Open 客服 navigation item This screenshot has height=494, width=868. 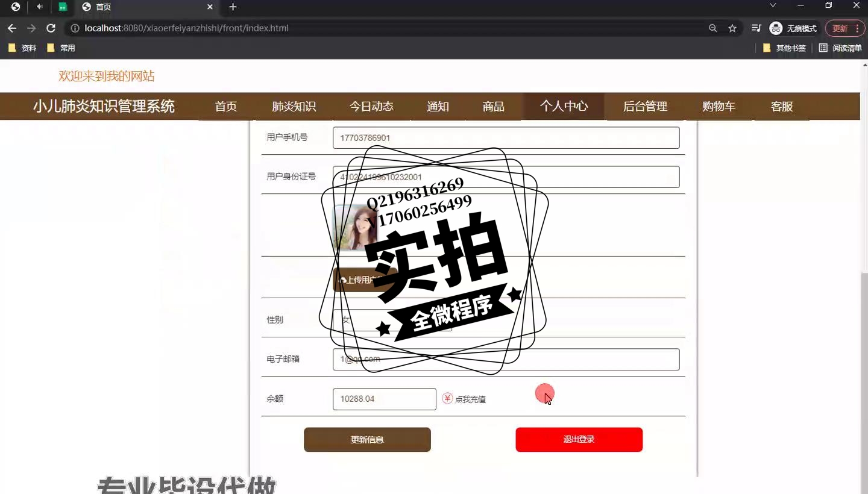[x=782, y=107]
